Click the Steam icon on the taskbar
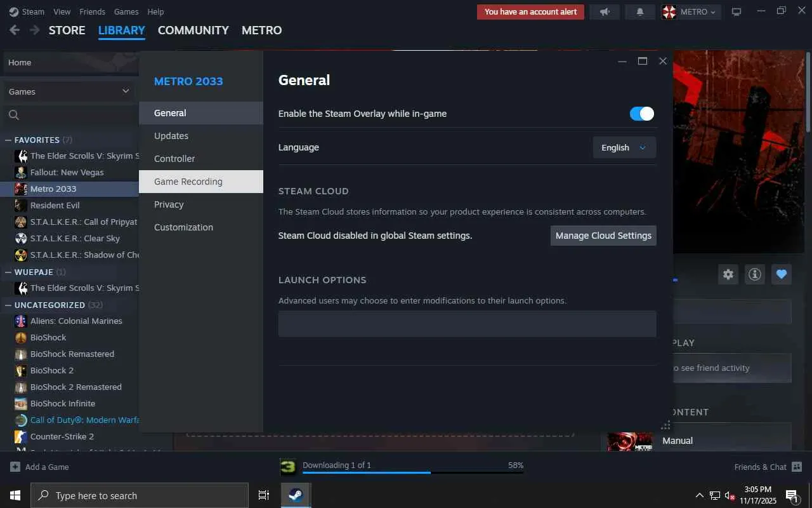 (x=296, y=495)
